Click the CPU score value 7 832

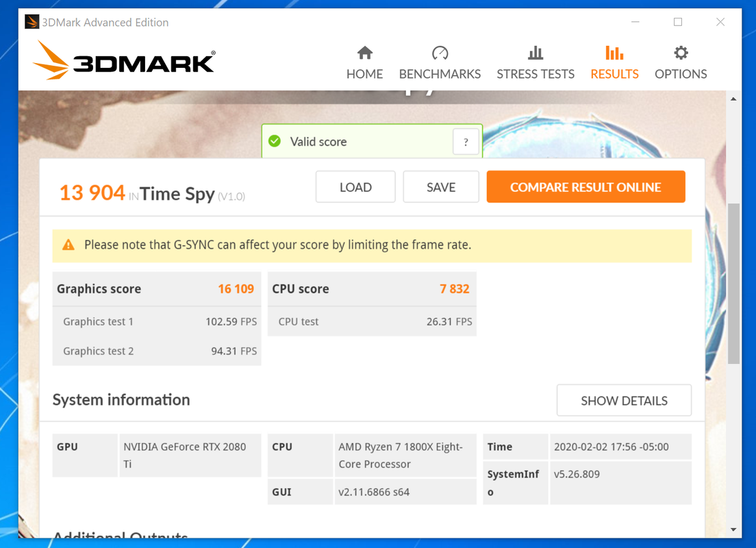click(454, 289)
